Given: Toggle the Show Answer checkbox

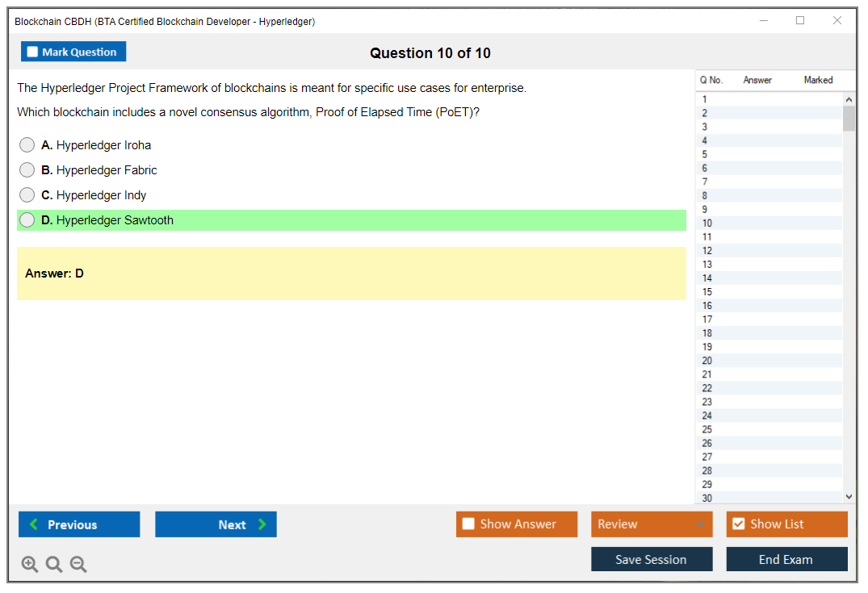Looking at the screenshot, I should pos(469,524).
